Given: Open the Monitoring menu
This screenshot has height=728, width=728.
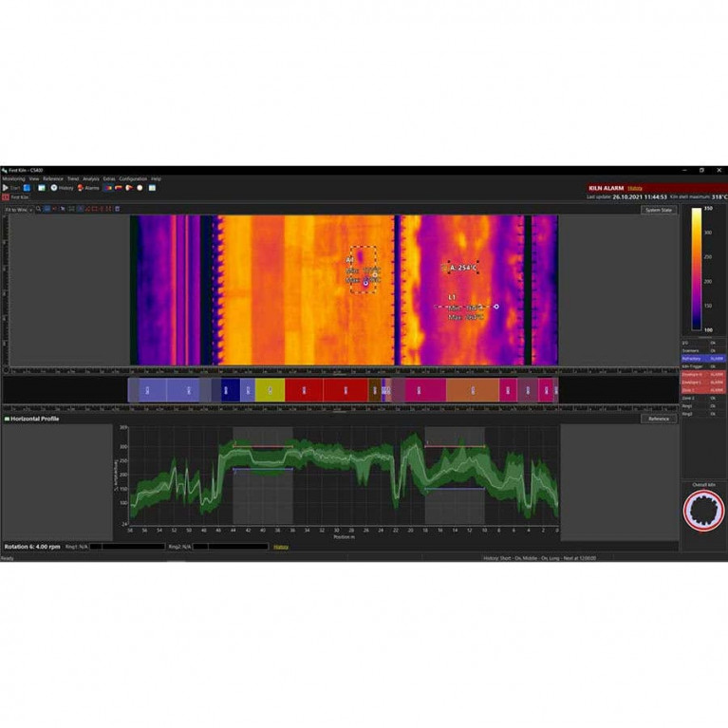Looking at the screenshot, I should (13, 178).
